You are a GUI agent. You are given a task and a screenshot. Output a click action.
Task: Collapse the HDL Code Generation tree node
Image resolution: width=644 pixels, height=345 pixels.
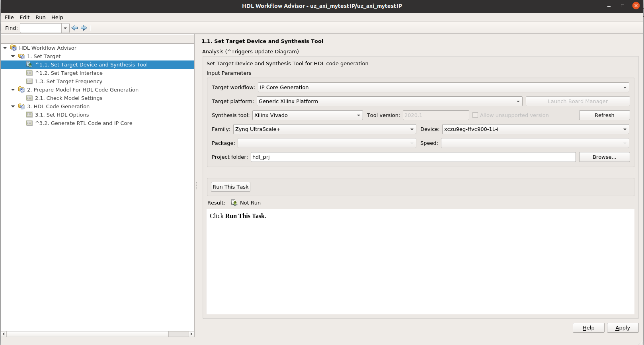[x=13, y=106]
